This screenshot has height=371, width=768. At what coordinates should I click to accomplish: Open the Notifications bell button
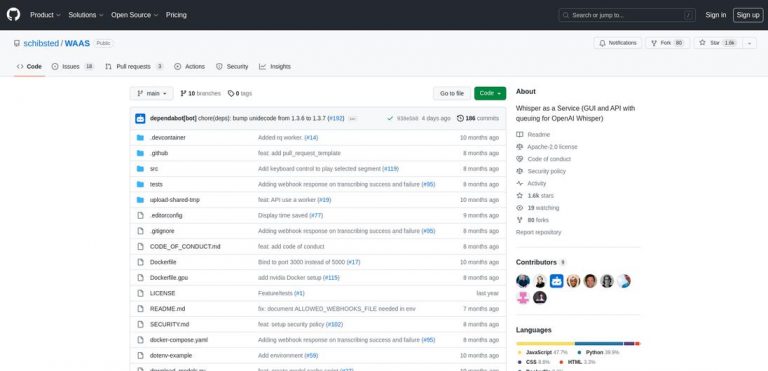click(617, 43)
